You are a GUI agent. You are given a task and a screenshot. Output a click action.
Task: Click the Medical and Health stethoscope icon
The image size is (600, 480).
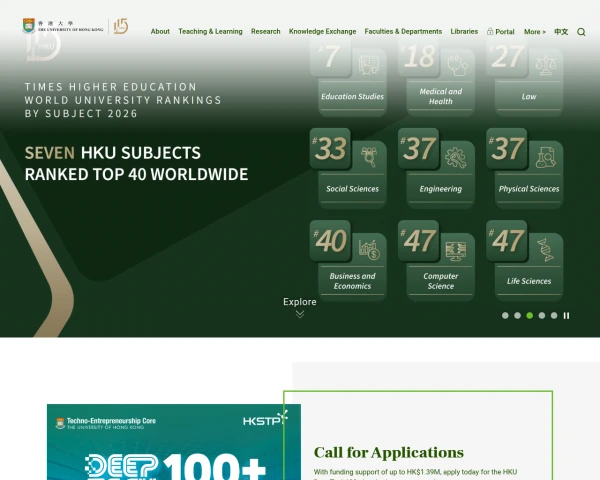pos(457,65)
